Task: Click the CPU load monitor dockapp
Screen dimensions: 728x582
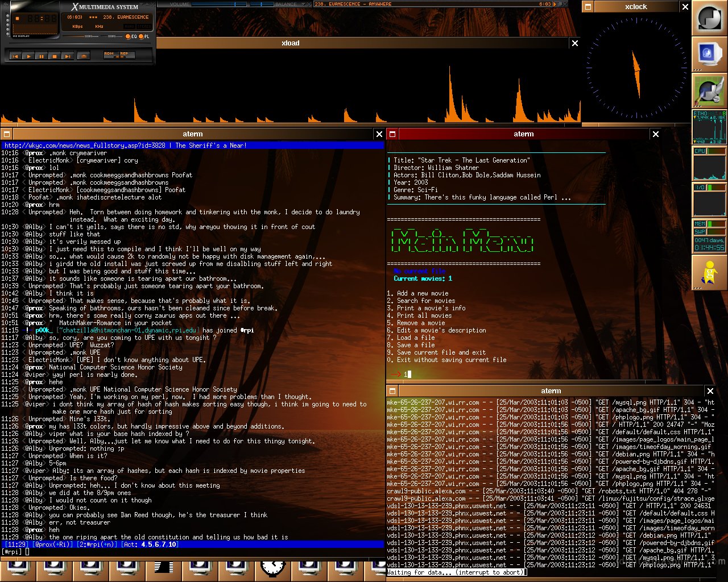Action: 709,164
